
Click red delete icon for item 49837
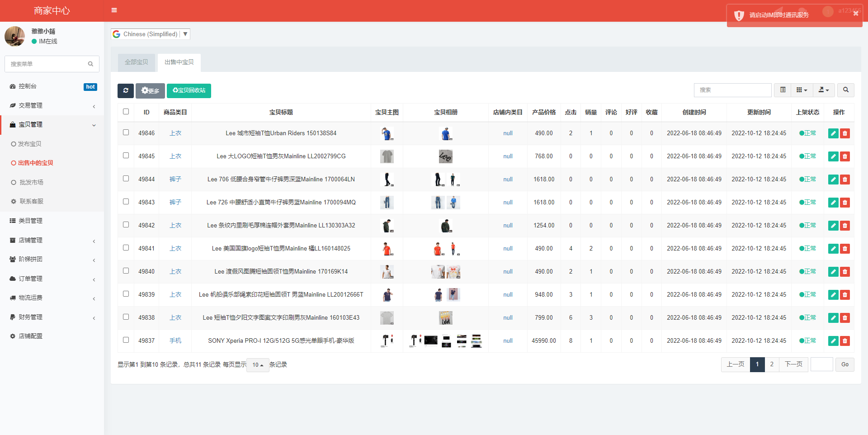[844, 341]
